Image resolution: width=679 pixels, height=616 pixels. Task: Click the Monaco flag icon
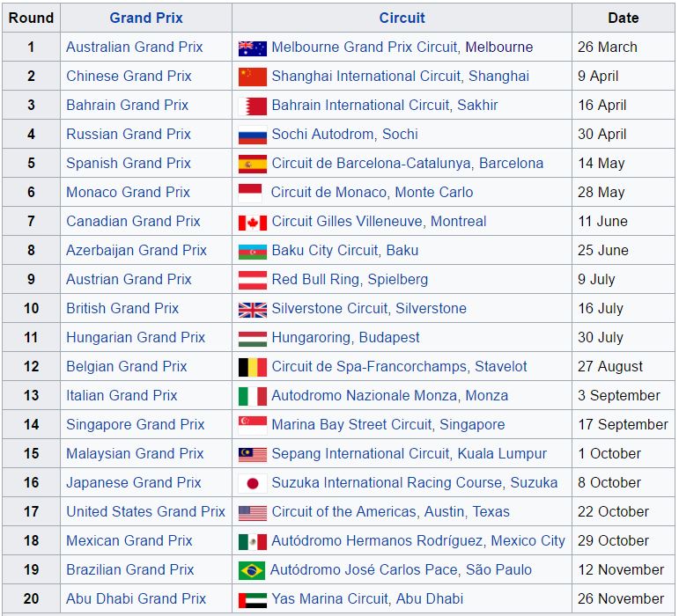[250, 193]
